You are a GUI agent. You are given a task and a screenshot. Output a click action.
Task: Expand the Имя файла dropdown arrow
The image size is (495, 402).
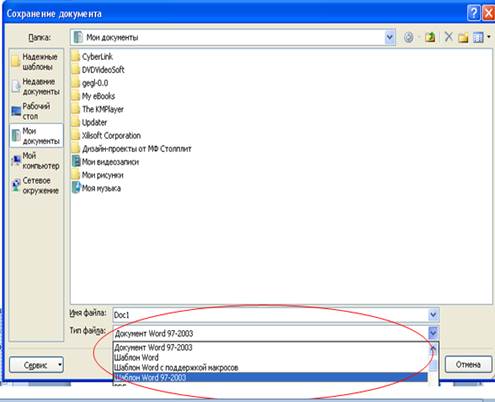pos(433,314)
